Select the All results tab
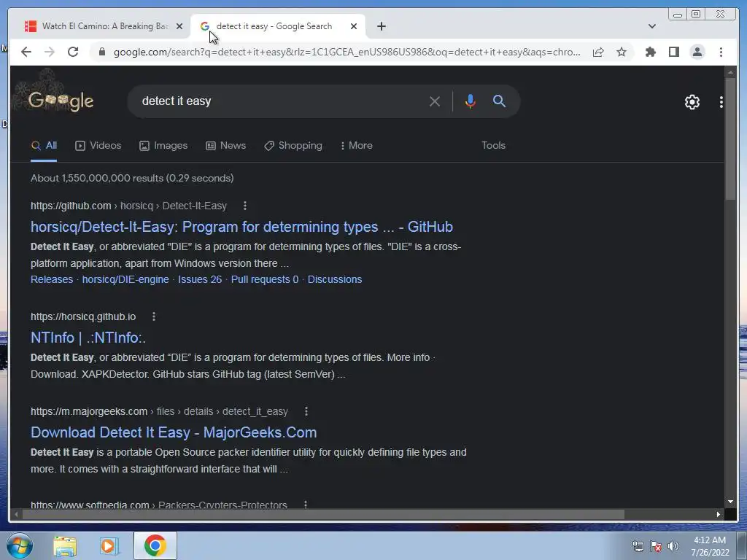This screenshot has height=560, width=747. (x=44, y=146)
